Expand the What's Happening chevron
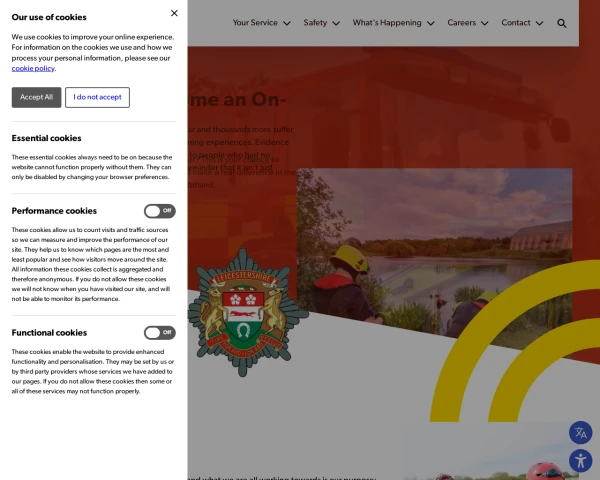600x480 pixels. point(430,23)
